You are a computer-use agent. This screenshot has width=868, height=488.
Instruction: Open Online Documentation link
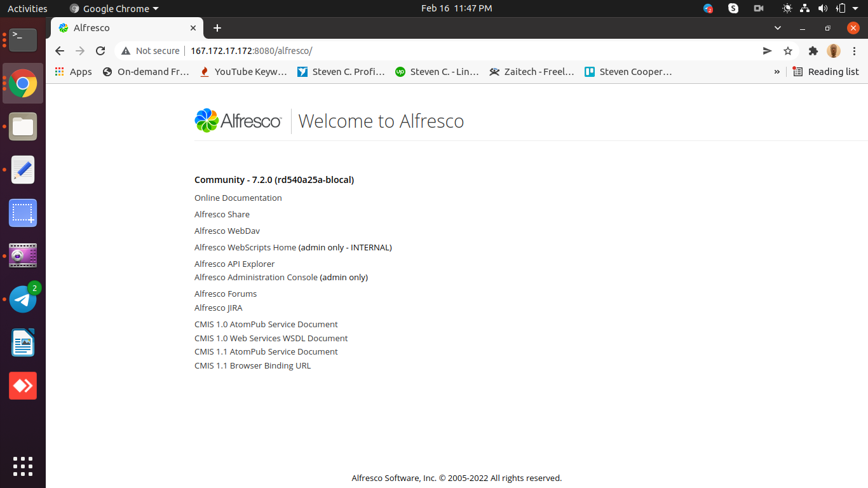pyautogui.click(x=238, y=198)
